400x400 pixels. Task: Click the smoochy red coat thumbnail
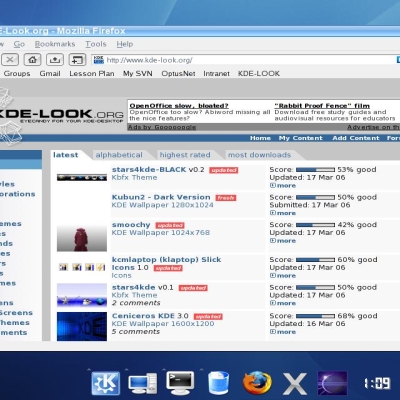[82, 238]
